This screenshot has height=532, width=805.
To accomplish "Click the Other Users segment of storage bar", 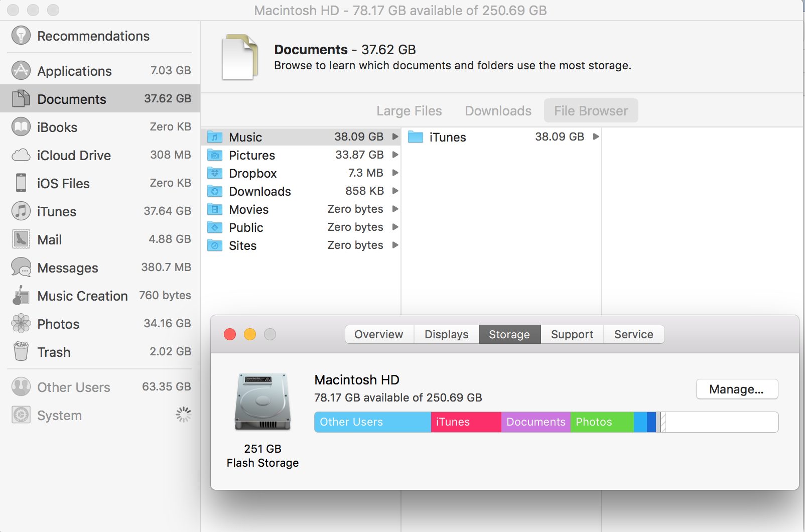I will (x=372, y=422).
